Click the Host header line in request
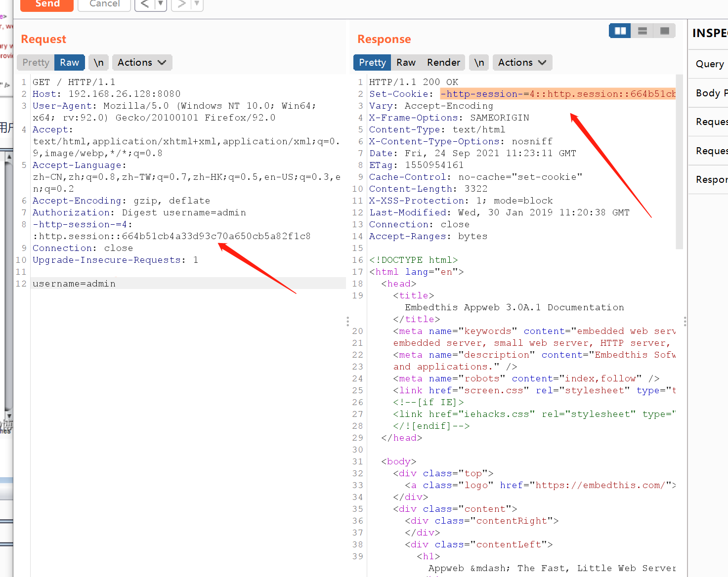The width and height of the screenshot is (728, 577). [107, 94]
